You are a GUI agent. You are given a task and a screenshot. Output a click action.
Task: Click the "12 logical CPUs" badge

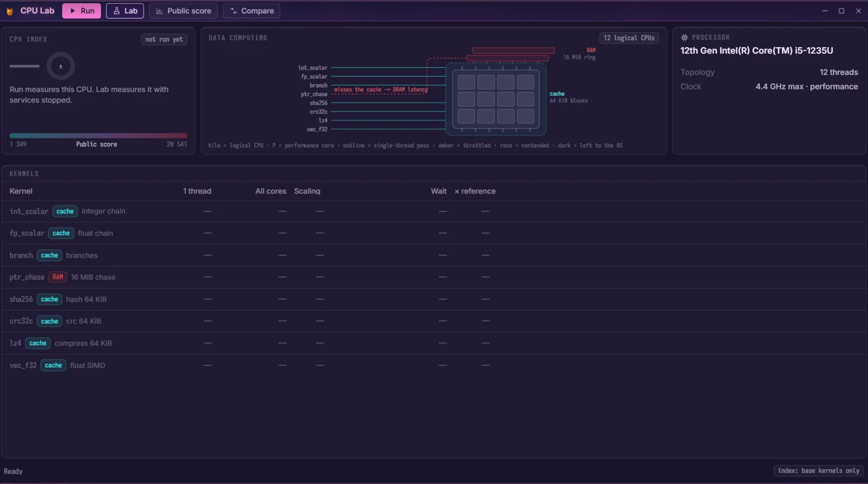click(629, 38)
